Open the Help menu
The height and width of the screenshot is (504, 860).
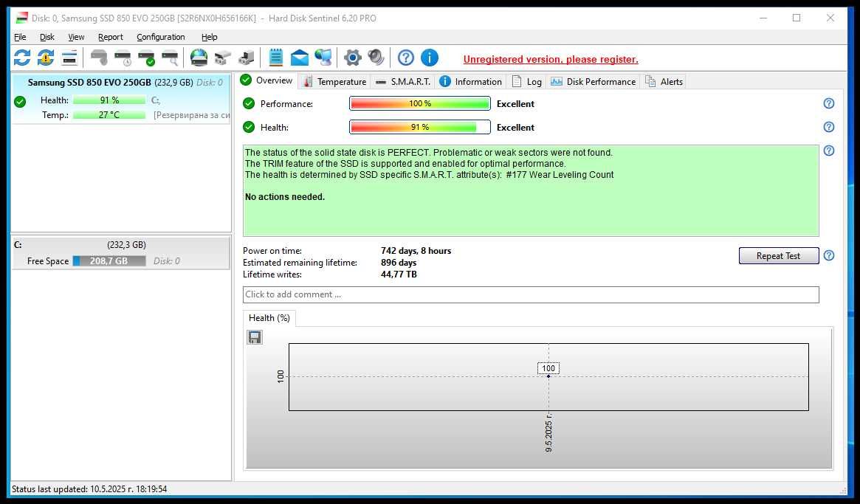tap(210, 37)
